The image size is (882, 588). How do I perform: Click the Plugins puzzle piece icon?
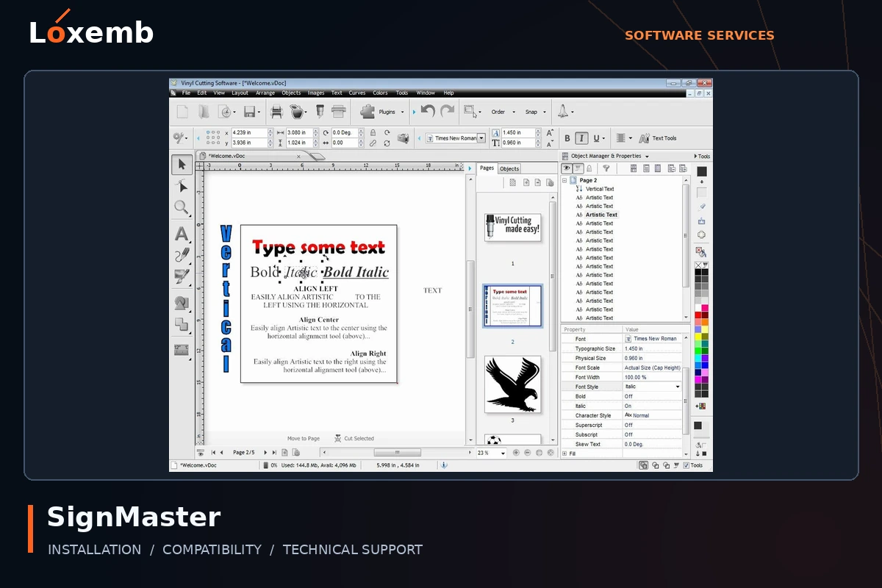coord(367,112)
